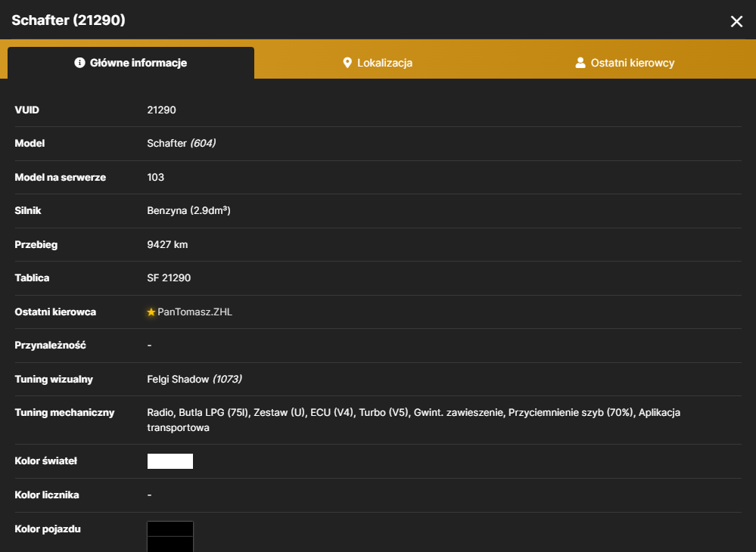Click the plate number SF 21290
This screenshot has width=756, height=552.
coord(169,278)
